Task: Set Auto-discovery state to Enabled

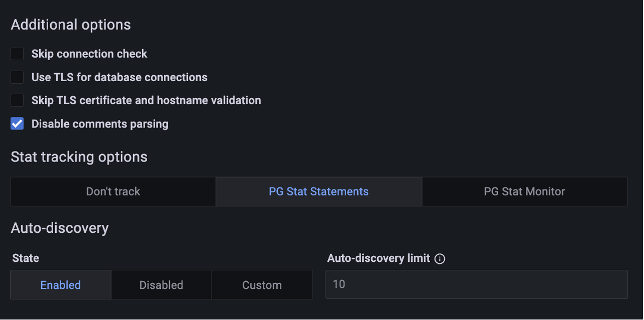Action: pos(60,284)
